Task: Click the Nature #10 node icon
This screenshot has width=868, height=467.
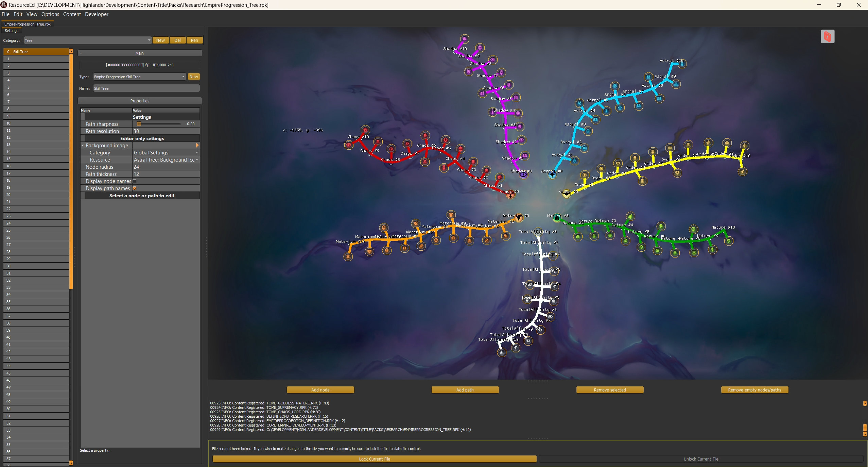Action: 729,241
